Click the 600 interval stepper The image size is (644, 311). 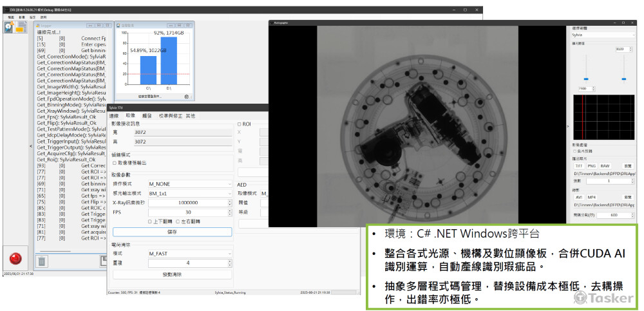tap(631, 215)
